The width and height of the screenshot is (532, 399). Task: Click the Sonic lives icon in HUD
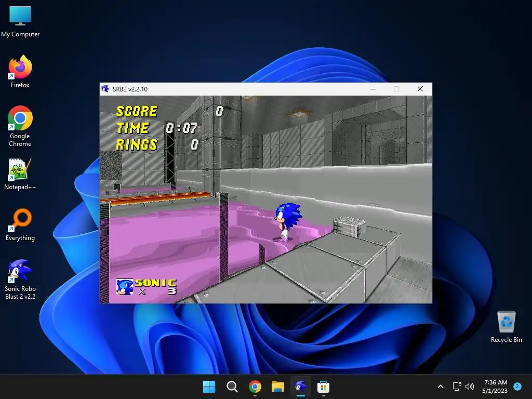pyautogui.click(x=125, y=287)
